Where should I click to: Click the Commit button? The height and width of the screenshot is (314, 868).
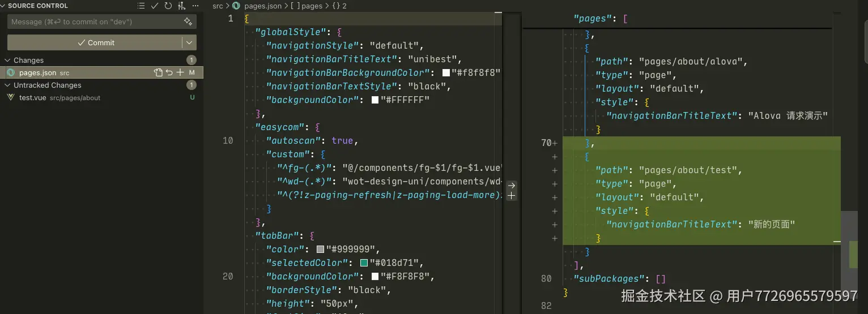pos(95,42)
